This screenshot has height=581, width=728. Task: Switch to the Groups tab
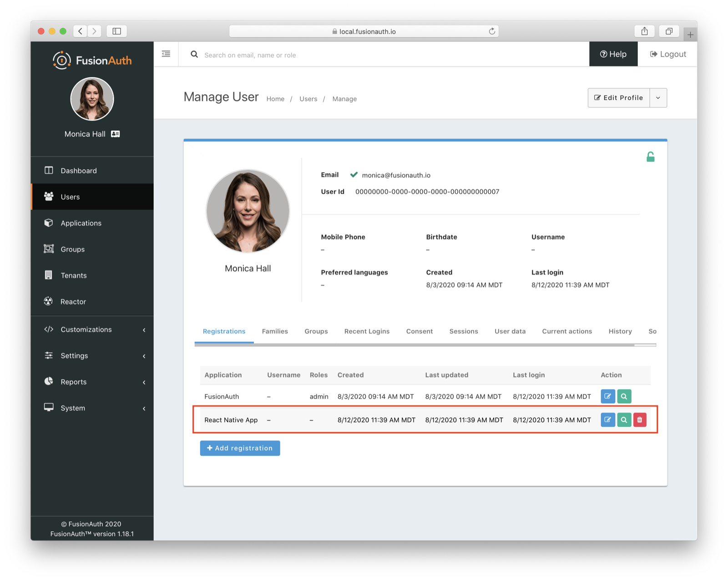point(316,331)
